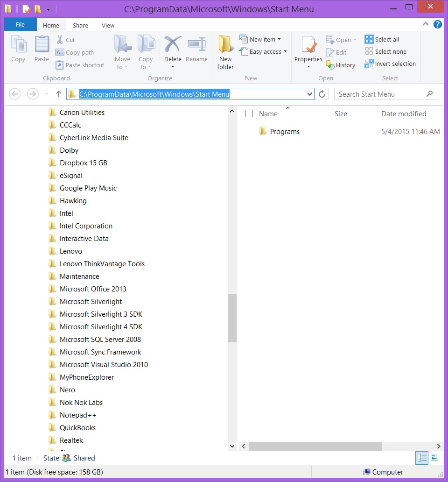
Task: Click the Select all icon
Action: click(369, 39)
